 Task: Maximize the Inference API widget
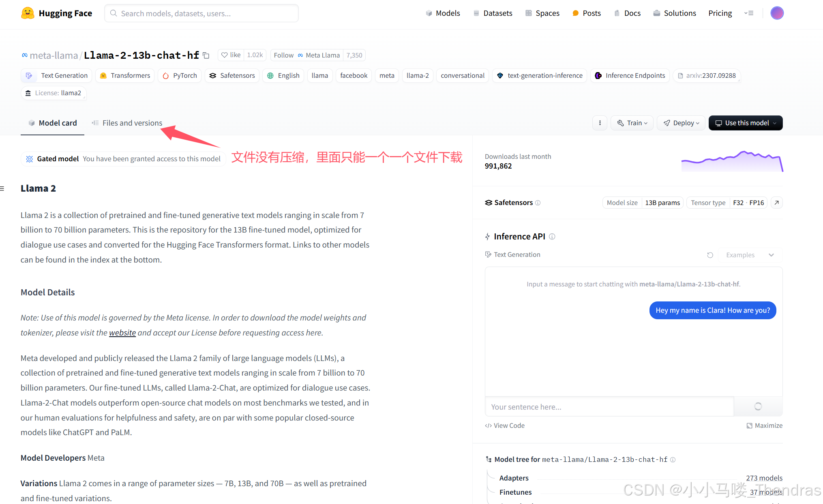[x=765, y=425]
